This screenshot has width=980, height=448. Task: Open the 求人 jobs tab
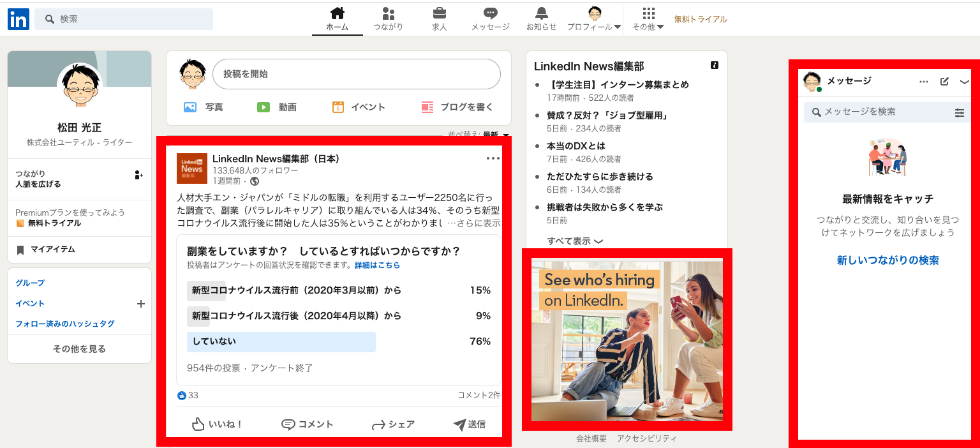[x=440, y=19]
